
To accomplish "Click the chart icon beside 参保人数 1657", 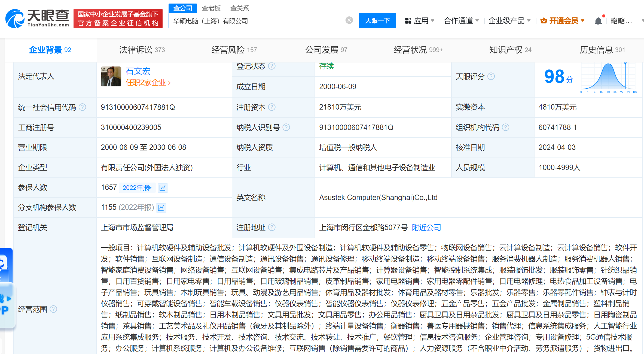I will [x=163, y=187].
